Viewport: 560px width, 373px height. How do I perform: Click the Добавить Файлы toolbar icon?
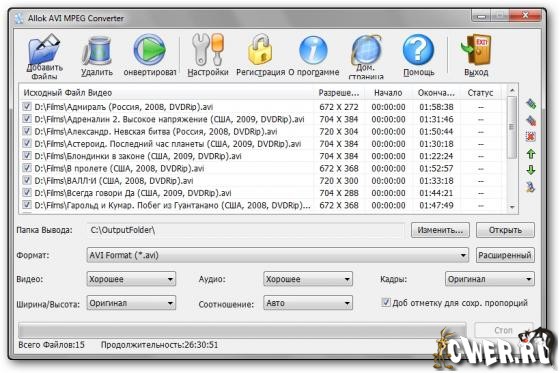pyautogui.click(x=44, y=50)
